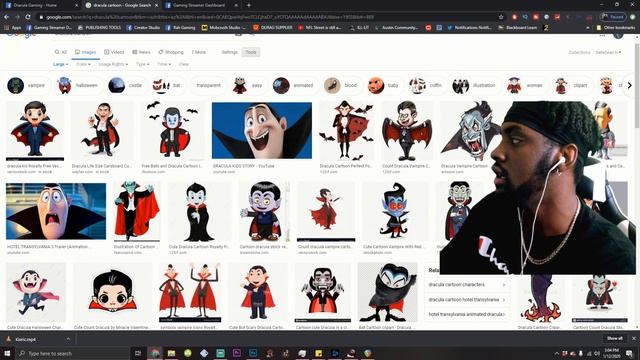Switch to the Shopping results tab

(x=171, y=52)
